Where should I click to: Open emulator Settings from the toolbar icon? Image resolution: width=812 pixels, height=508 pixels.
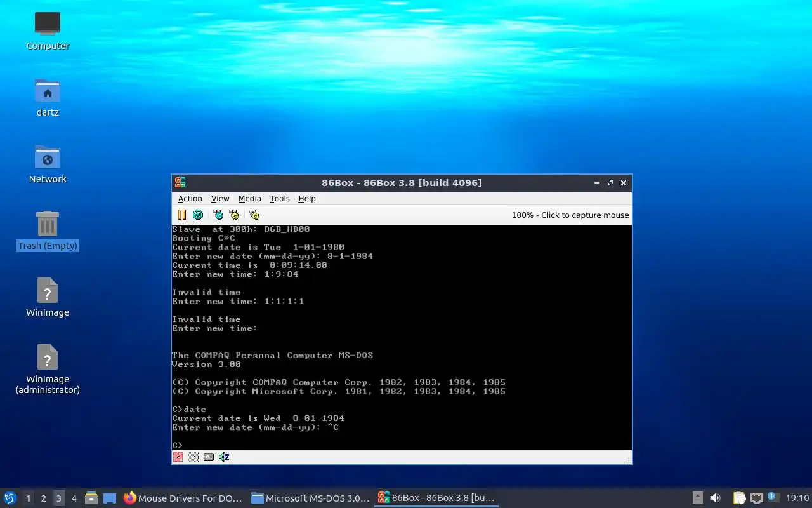pos(254,215)
